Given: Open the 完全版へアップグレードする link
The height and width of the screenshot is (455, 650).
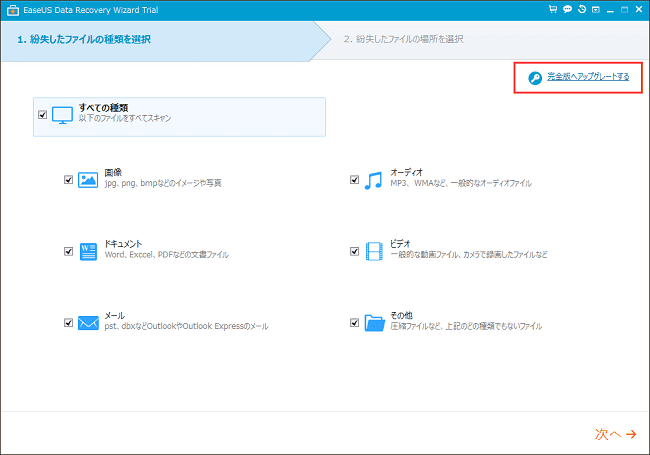Looking at the screenshot, I should [x=588, y=77].
